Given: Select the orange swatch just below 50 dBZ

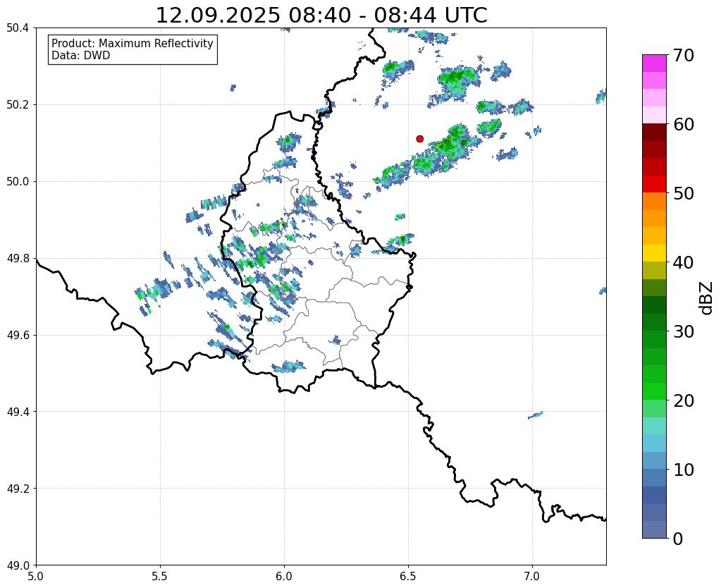Looking at the screenshot, I should click(654, 201).
